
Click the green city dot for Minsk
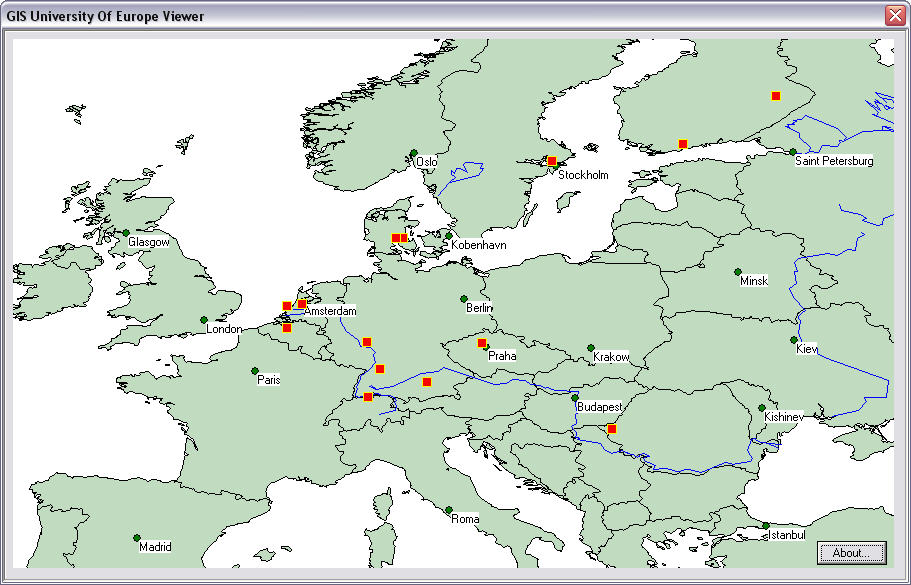click(x=737, y=271)
